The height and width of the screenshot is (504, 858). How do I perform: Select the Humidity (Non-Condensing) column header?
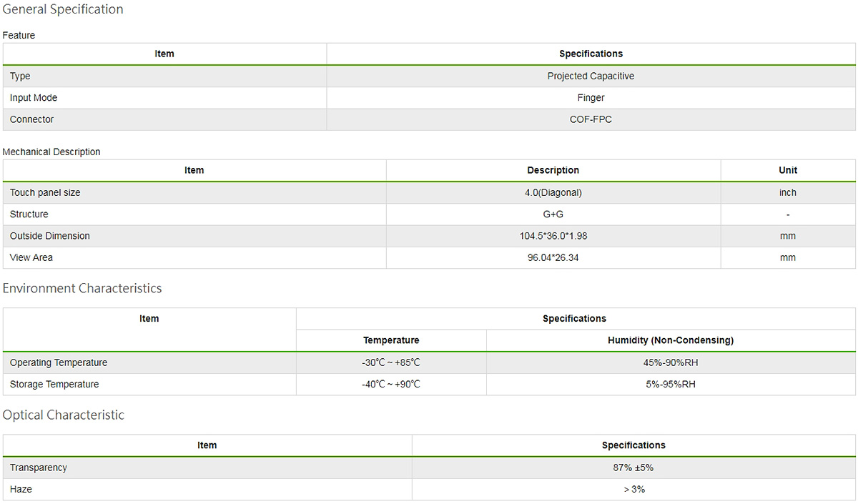click(670, 340)
